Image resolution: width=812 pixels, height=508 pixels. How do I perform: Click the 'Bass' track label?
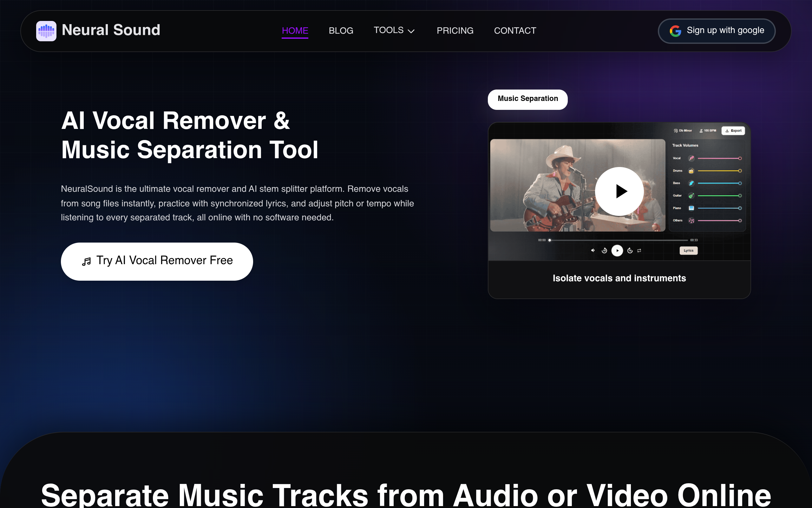click(x=677, y=183)
